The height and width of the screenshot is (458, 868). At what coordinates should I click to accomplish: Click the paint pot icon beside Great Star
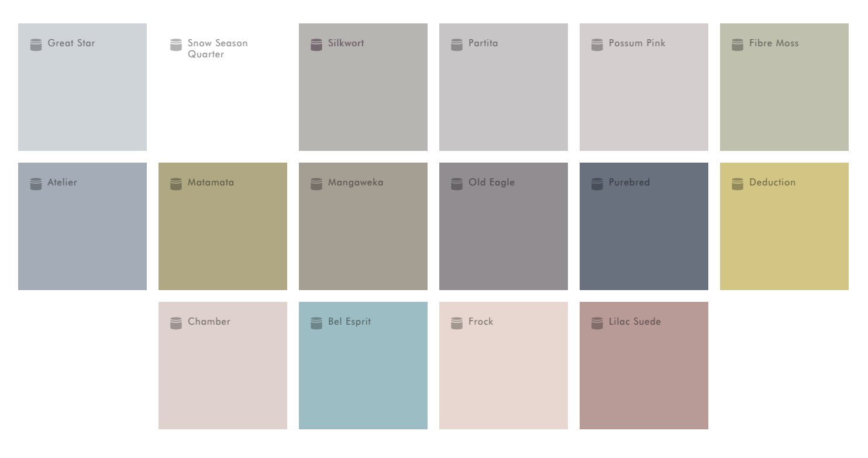(x=36, y=44)
